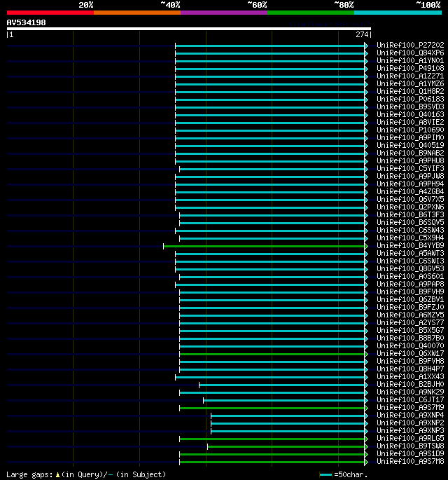Screen dimensions: 448x480
Task: Select UniRef100_P06183 label
Action: pyautogui.click(x=410, y=99)
